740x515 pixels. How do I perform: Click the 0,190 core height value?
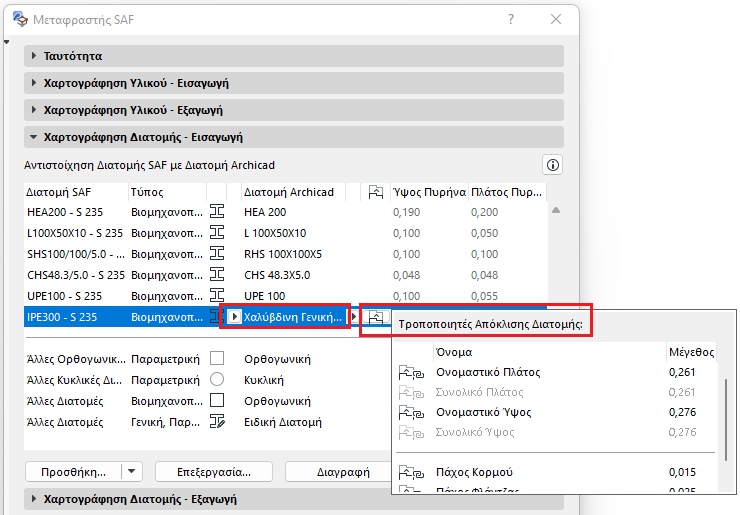click(x=406, y=212)
